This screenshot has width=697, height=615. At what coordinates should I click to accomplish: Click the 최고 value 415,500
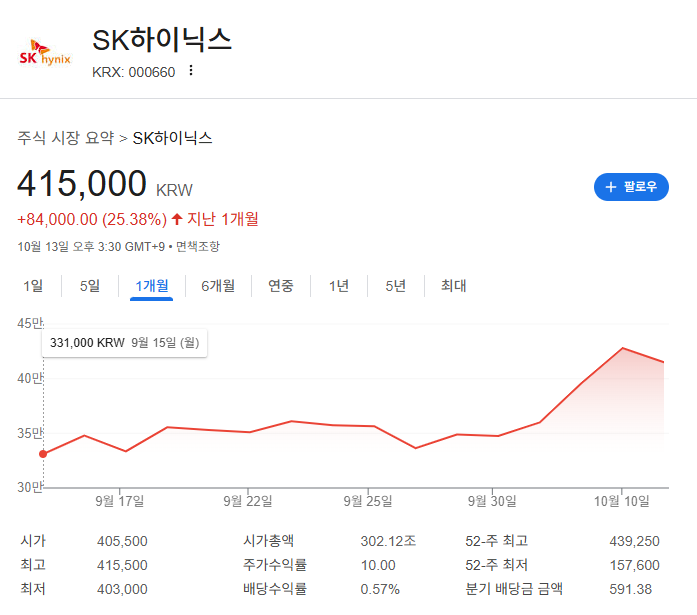coord(122,565)
